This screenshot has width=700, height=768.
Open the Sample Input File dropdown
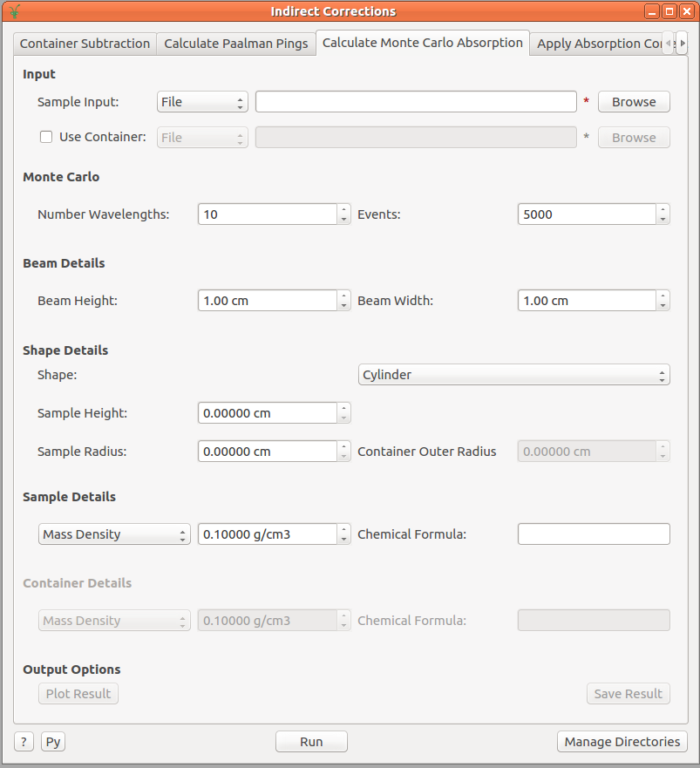click(202, 102)
